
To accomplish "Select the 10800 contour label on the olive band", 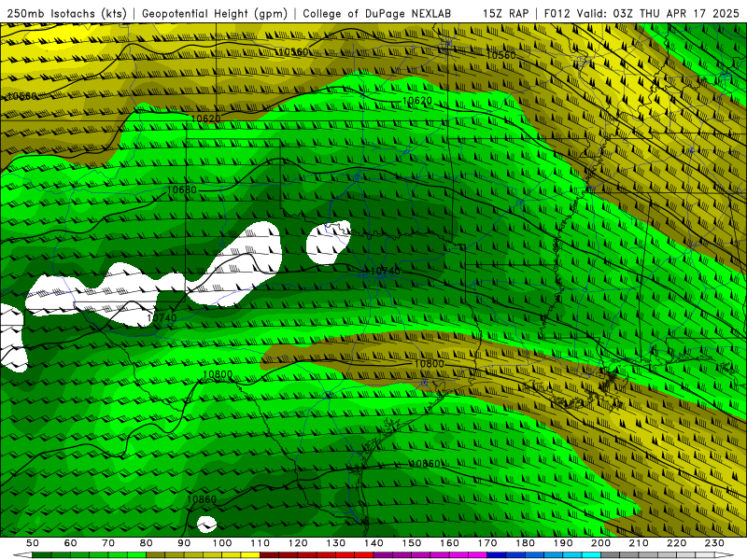I will click(430, 364).
